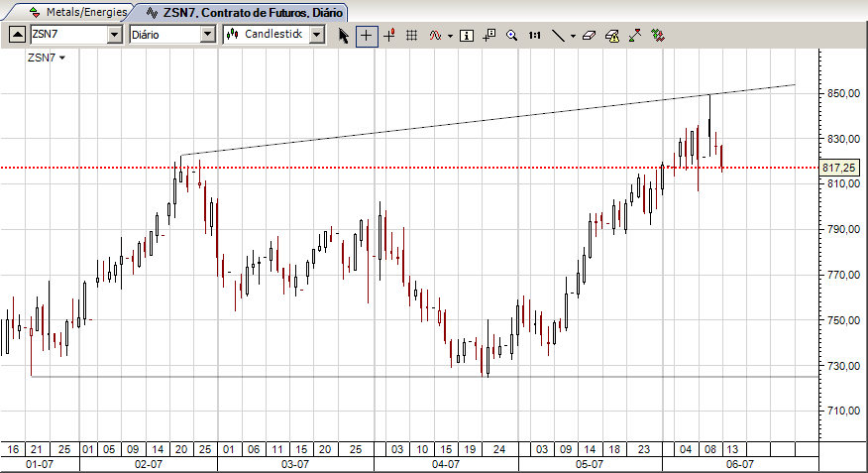Image resolution: width=868 pixels, height=473 pixels.
Task: Open the drawing line tools dropdown arrow
Action: click(x=573, y=36)
